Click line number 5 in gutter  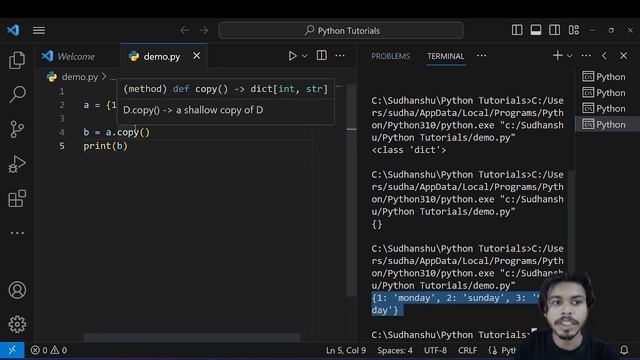point(62,146)
